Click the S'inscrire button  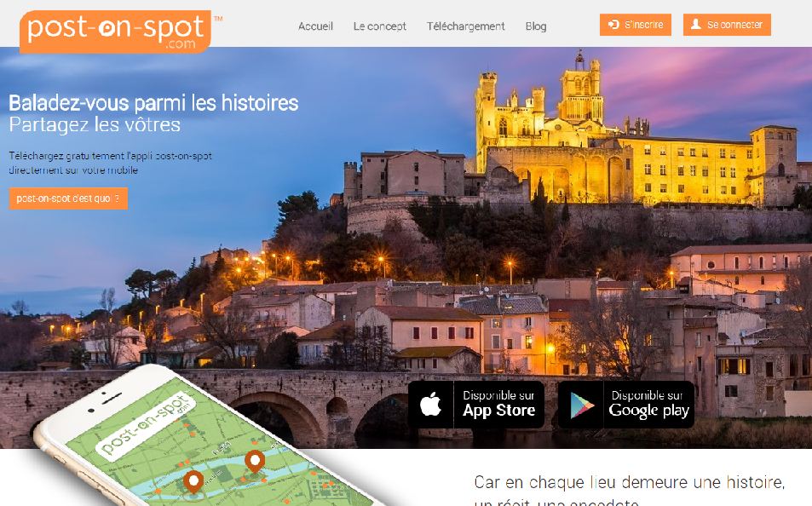636,25
